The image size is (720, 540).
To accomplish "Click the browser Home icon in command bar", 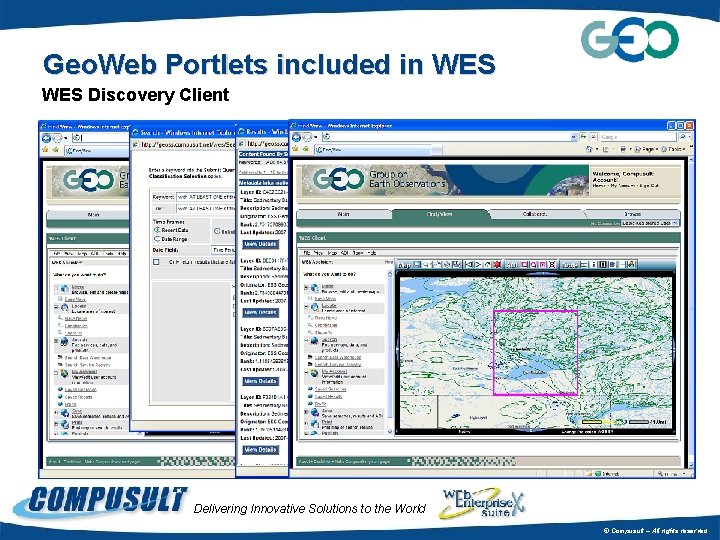I will click(x=589, y=149).
